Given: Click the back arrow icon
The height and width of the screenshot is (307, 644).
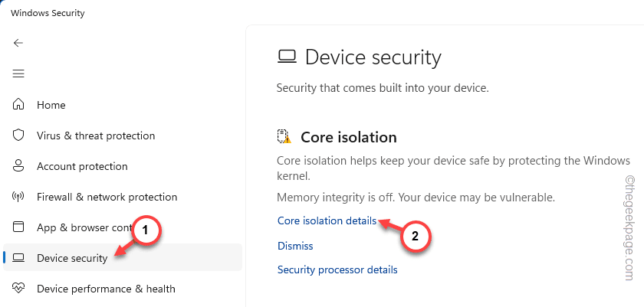Looking at the screenshot, I should 18,43.
